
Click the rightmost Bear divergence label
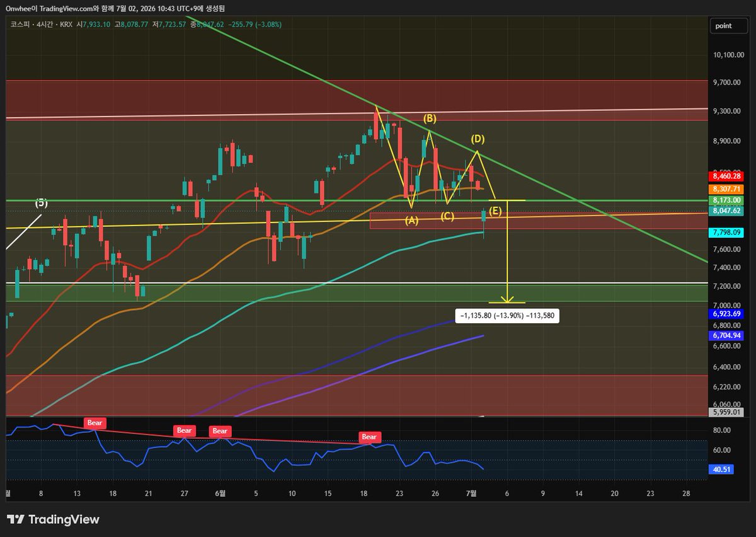(x=369, y=436)
